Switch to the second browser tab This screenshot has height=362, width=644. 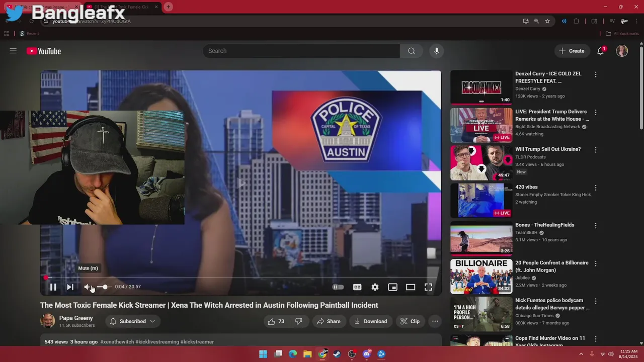123,7
